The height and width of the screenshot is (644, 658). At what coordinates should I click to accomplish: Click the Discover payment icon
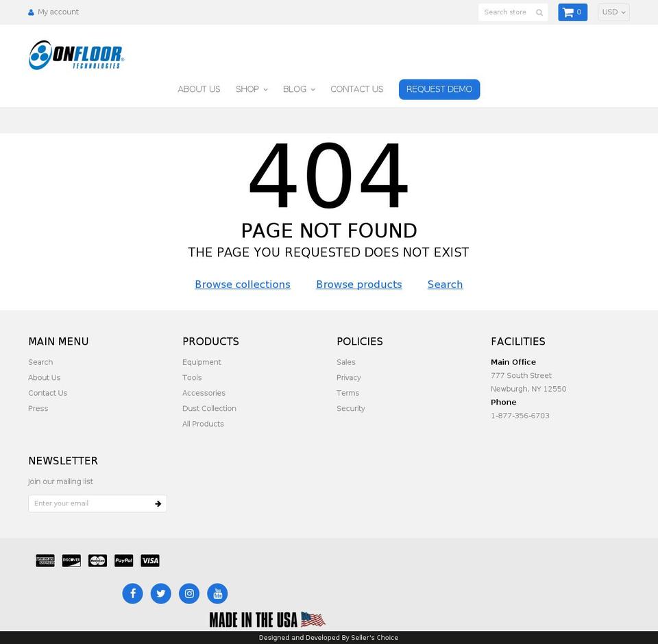[x=71, y=560]
